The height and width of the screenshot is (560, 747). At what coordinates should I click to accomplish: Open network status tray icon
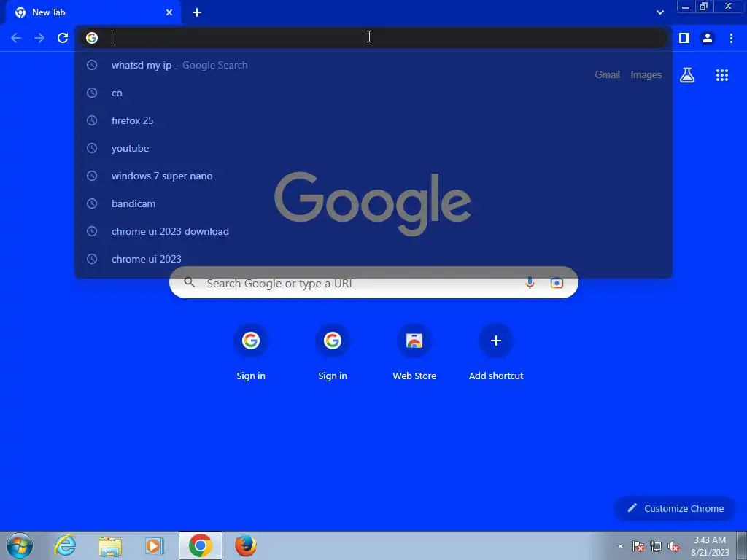(656, 546)
